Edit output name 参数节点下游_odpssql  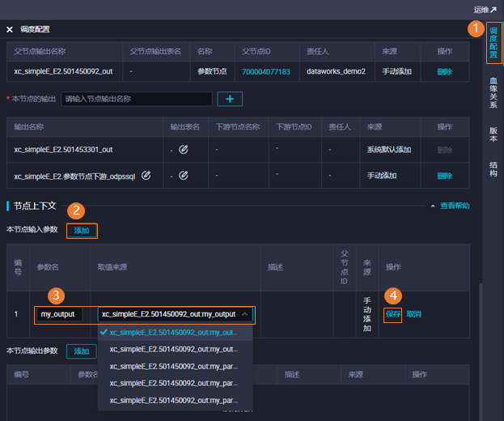point(146,176)
